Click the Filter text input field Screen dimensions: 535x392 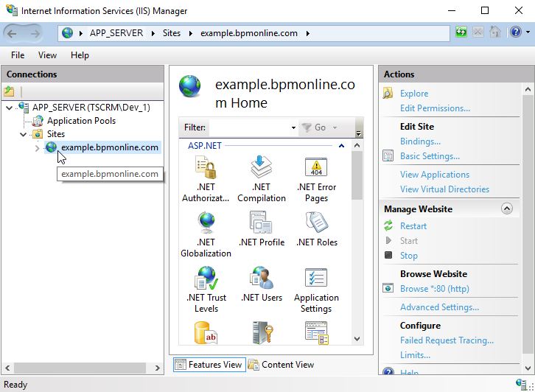pos(250,127)
